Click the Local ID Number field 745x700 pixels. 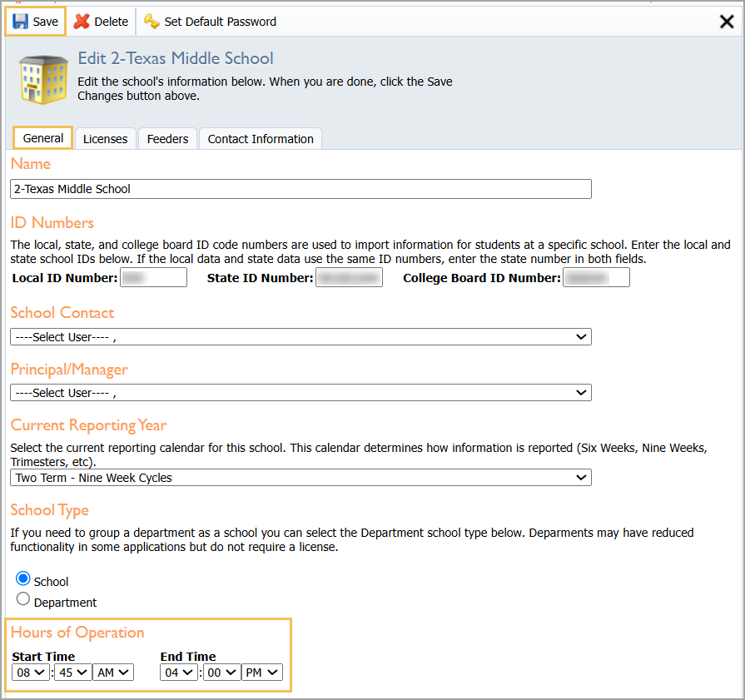tap(153, 277)
